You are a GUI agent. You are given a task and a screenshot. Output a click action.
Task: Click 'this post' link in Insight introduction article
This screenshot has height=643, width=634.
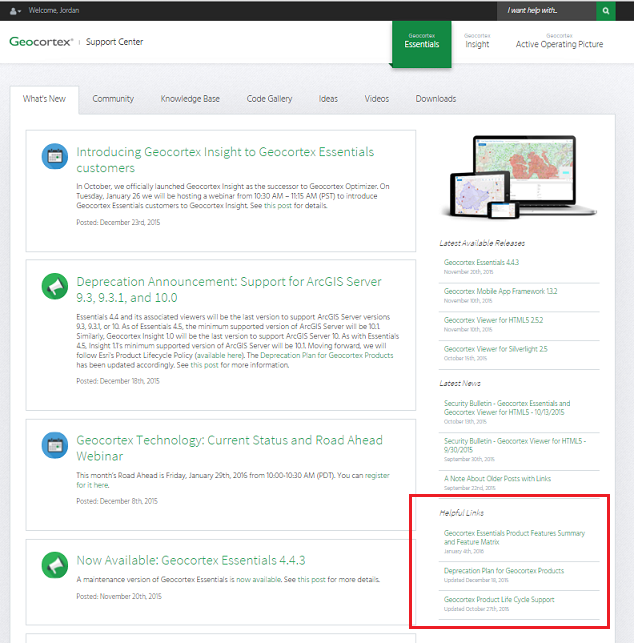[278, 205]
